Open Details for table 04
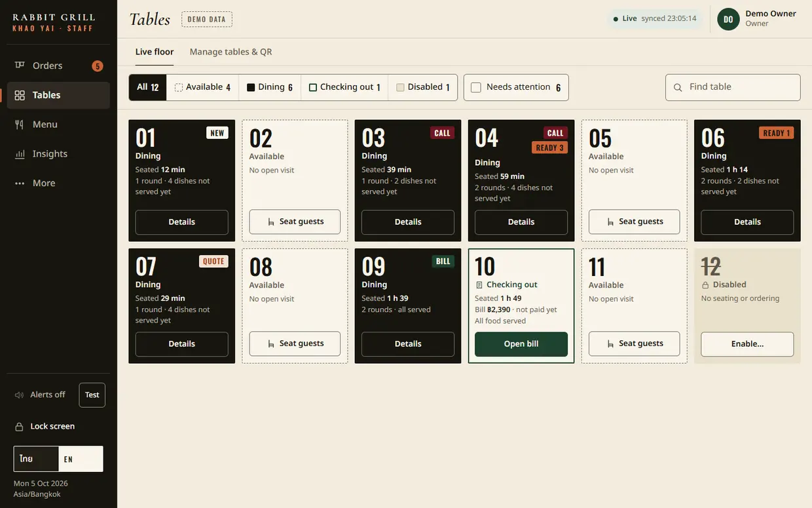 [521, 222]
